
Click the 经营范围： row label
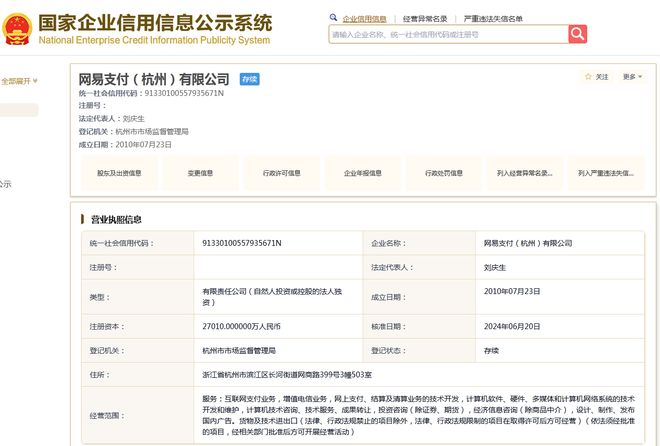tap(107, 416)
